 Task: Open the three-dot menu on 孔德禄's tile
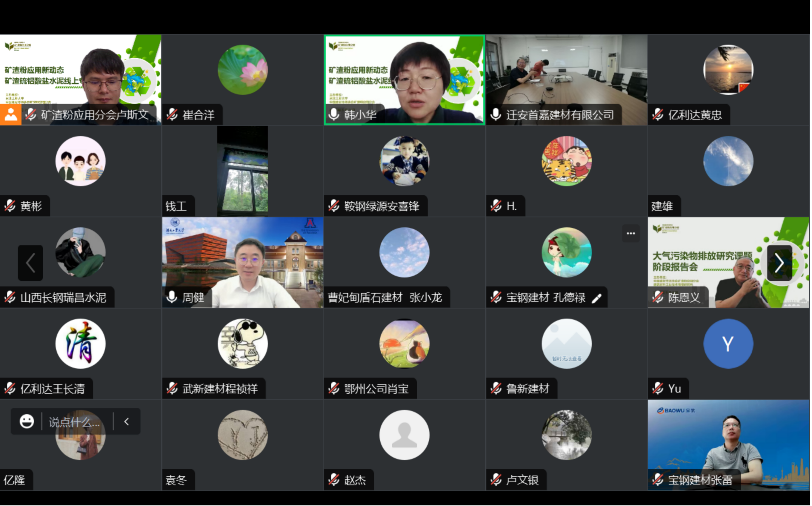(x=631, y=233)
